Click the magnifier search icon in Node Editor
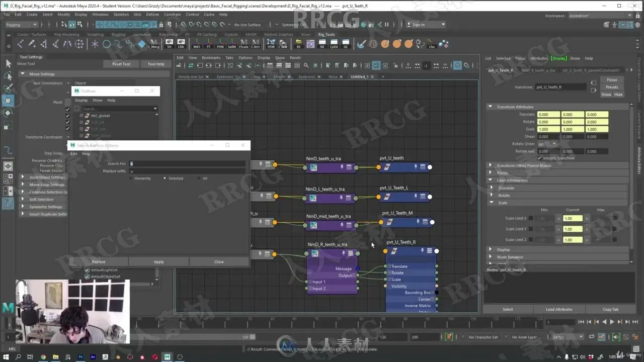Viewport: 644px width, 362px height. coord(306,65)
